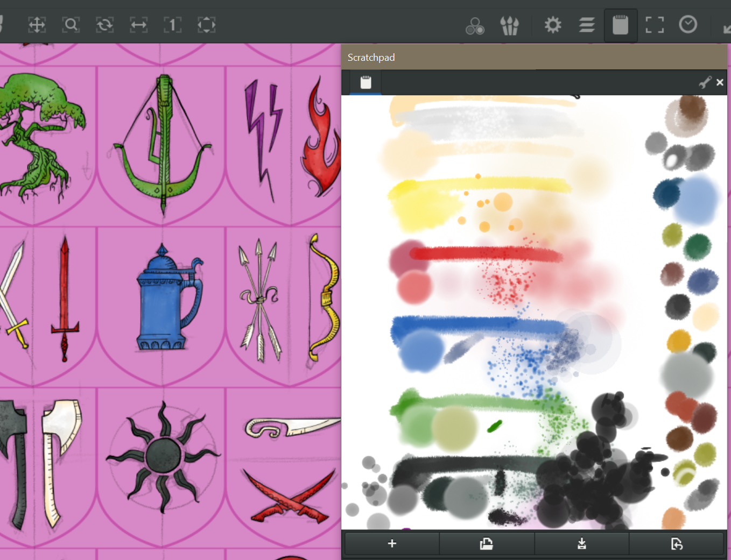Select the Rotate View tool
Image resolution: width=731 pixels, height=560 pixels.
coord(105,25)
